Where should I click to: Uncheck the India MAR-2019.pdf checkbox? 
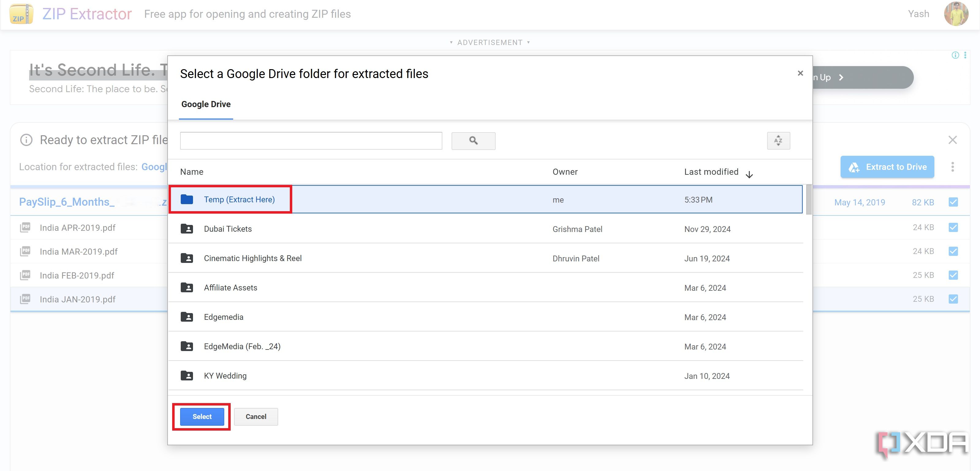coord(953,251)
